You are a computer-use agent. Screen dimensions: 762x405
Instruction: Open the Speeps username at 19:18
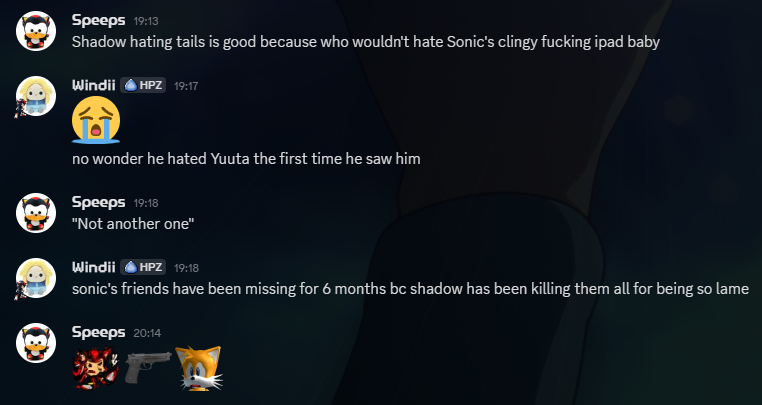click(x=99, y=202)
